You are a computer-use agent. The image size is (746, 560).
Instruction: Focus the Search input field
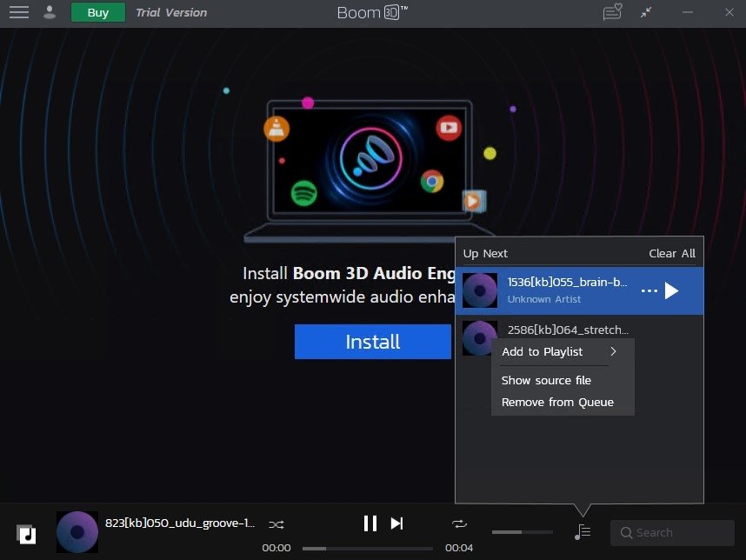tap(672, 532)
